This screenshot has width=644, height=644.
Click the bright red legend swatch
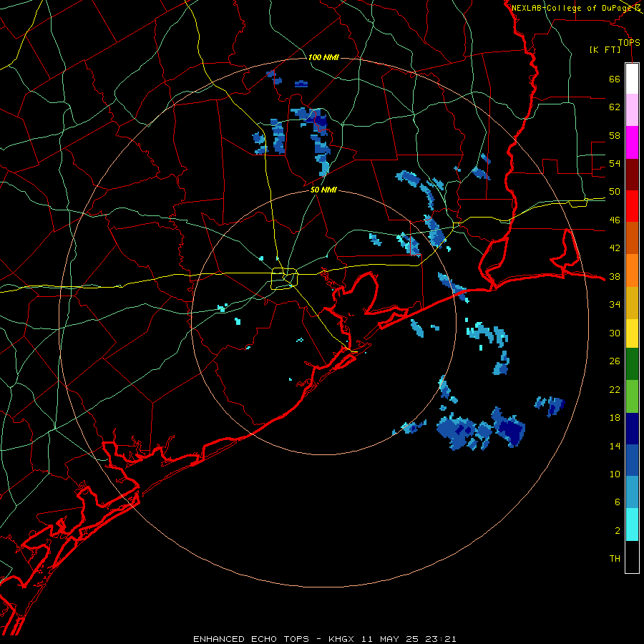(632, 206)
